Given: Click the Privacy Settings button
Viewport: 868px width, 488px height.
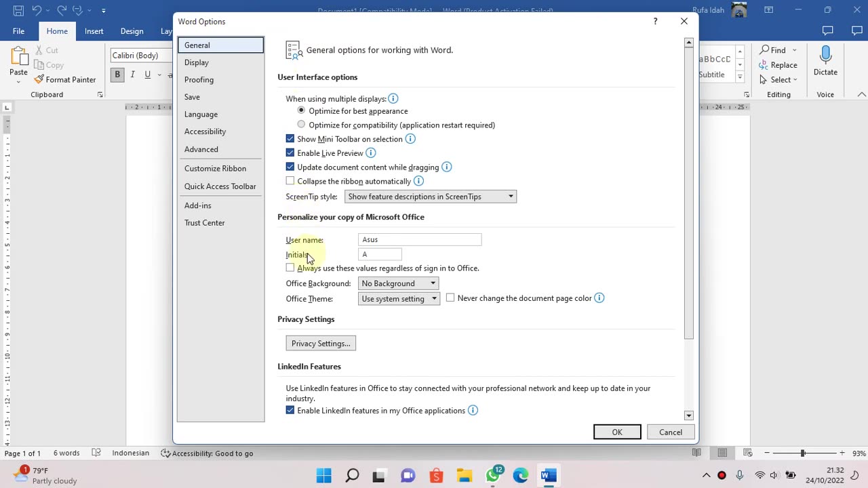Looking at the screenshot, I should point(321,344).
